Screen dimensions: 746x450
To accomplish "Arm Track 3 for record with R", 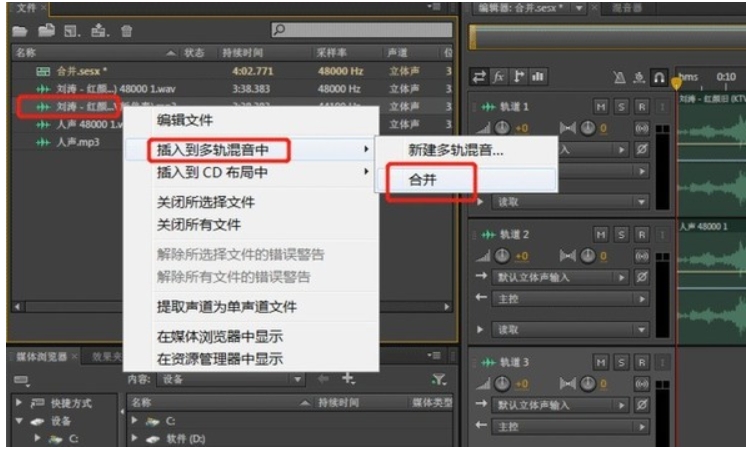I will (x=641, y=362).
